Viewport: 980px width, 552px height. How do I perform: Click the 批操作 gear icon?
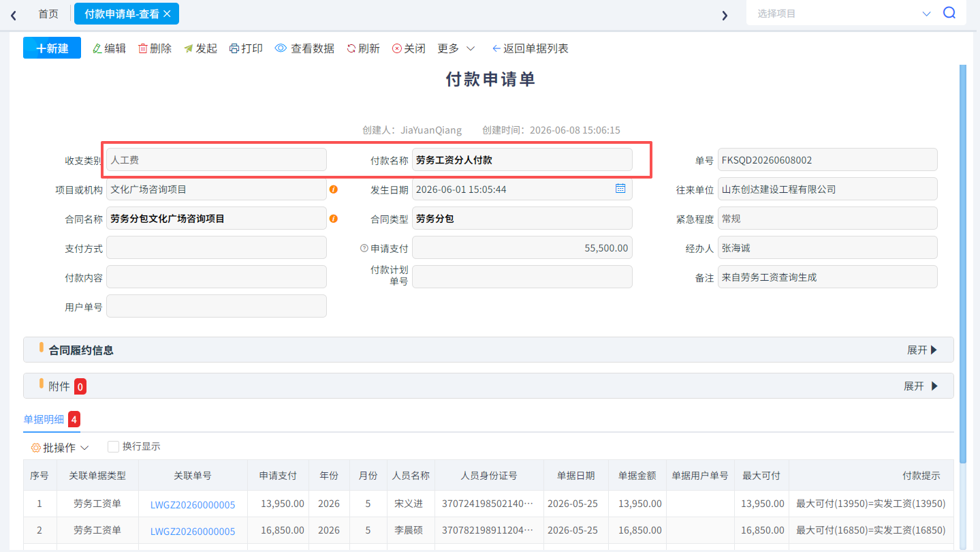pos(36,448)
